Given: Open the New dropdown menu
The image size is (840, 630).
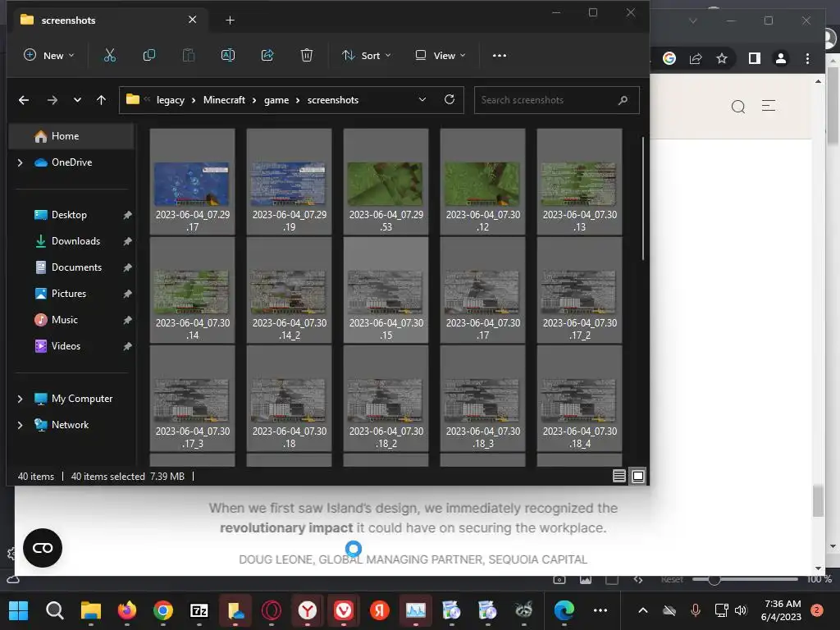Looking at the screenshot, I should tap(48, 55).
